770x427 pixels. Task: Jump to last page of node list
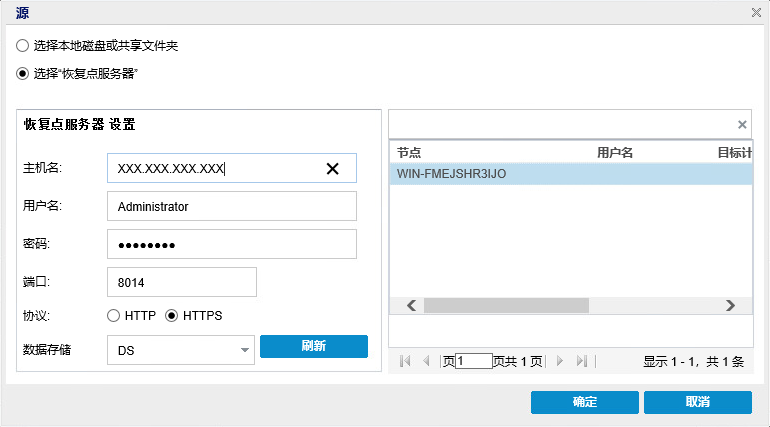[582, 361]
